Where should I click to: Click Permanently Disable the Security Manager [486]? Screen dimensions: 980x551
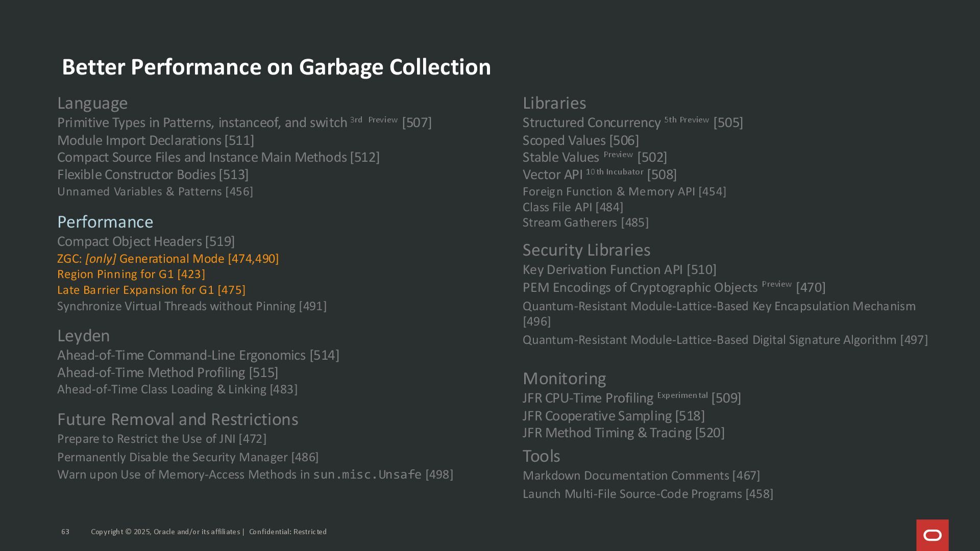(188, 457)
